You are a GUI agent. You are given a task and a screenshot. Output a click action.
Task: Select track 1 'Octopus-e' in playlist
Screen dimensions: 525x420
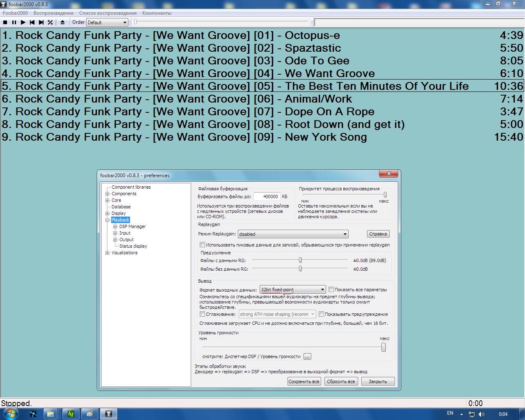(x=262, y=35)
